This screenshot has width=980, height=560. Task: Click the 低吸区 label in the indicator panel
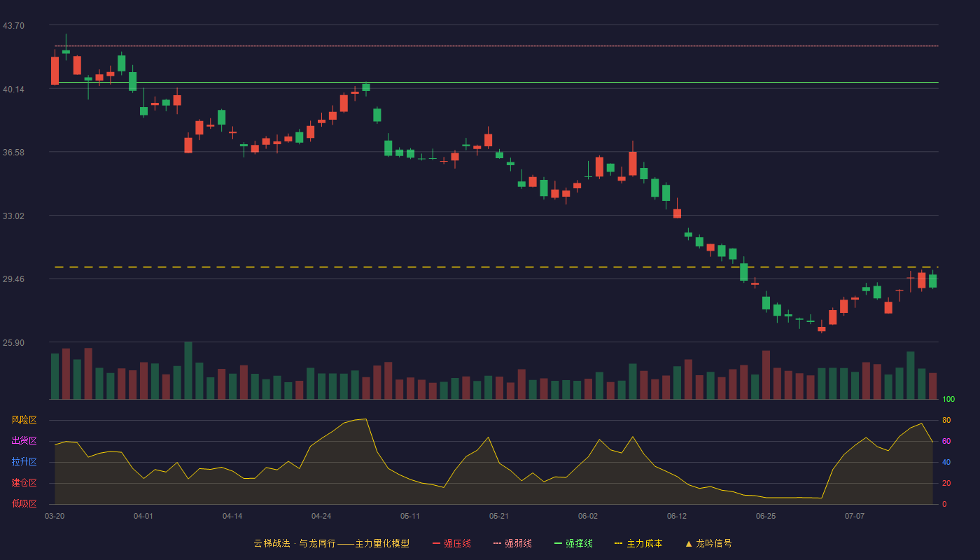tap(24, 504)
